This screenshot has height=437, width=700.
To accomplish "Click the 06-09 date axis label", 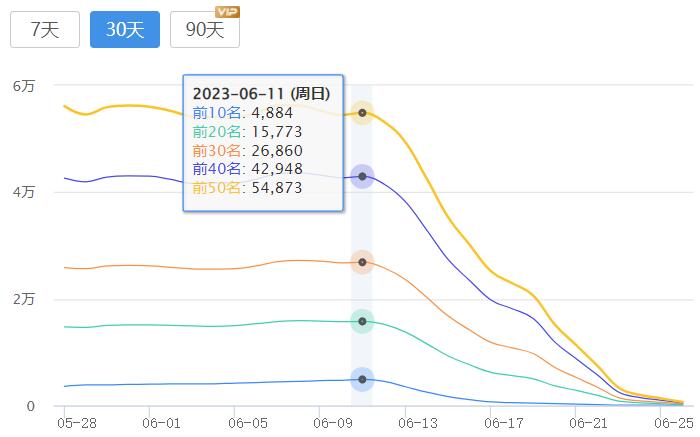I will pos(333,423).
